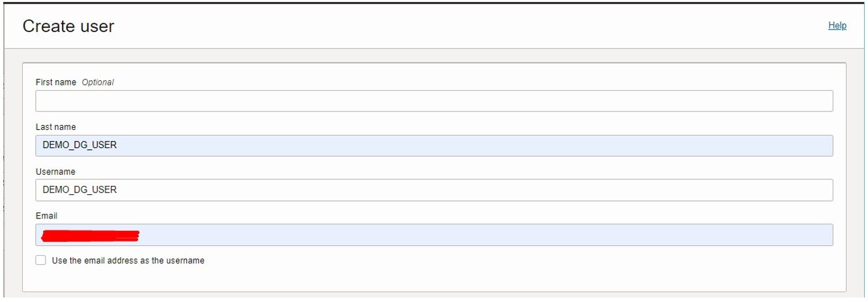Click the empty First name input field

coord(434,101)
